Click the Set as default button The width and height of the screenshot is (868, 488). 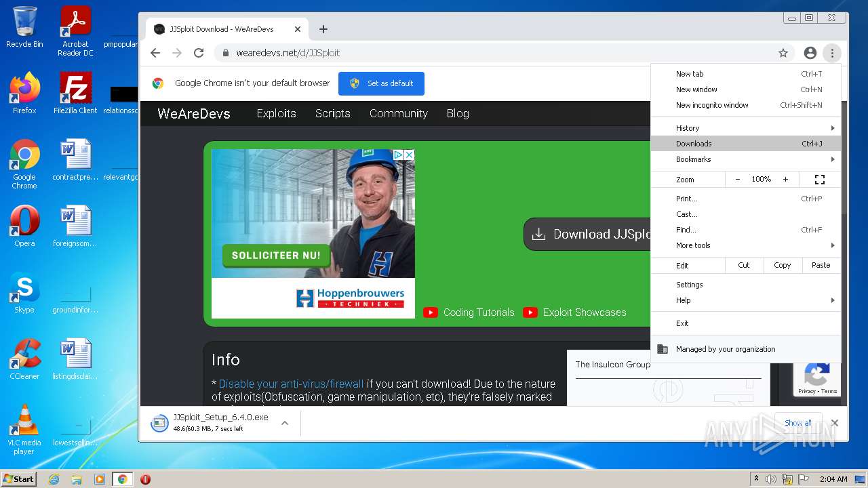pyautogui.click(x=381, y=83)
